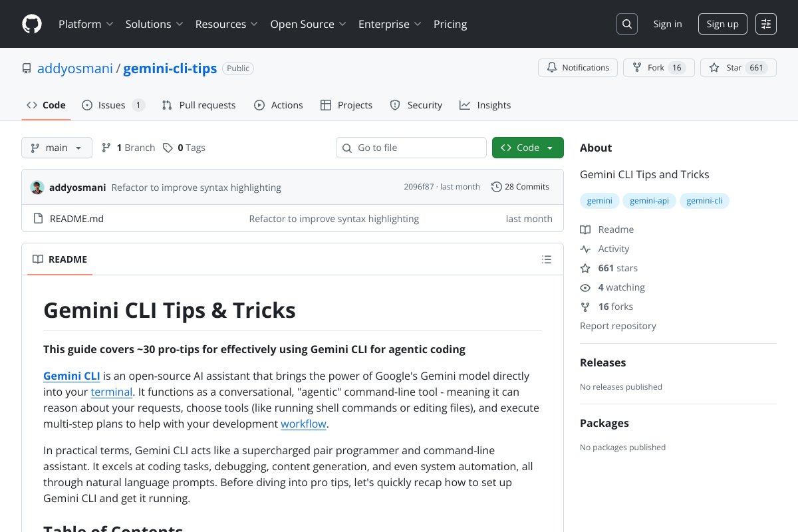The width and height of the screenshot is (798, 532).
Task: Click the search magnifier icon
Action: [x=627, y=24]
